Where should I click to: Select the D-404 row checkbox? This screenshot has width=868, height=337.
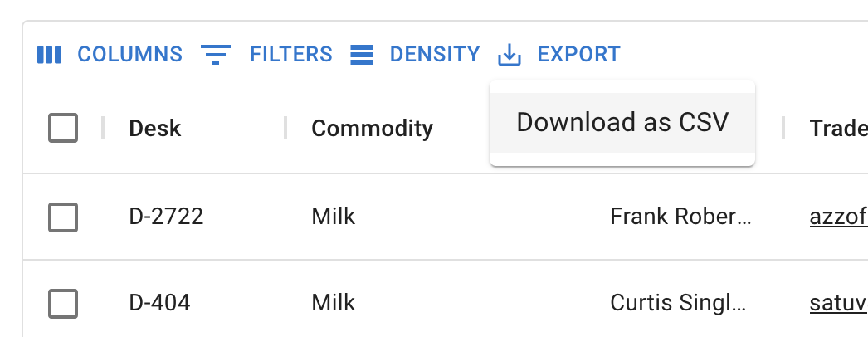click(63, 303)
